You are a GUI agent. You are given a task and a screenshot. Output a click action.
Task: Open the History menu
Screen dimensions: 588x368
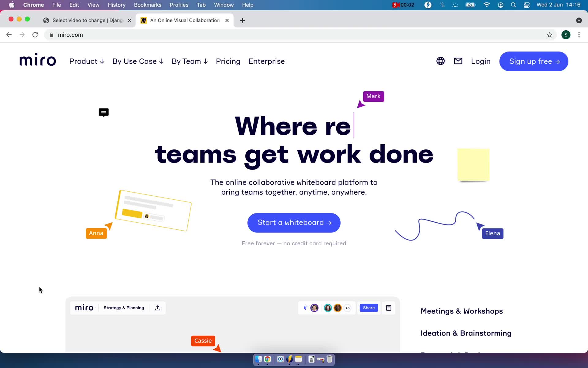[116, 5]
